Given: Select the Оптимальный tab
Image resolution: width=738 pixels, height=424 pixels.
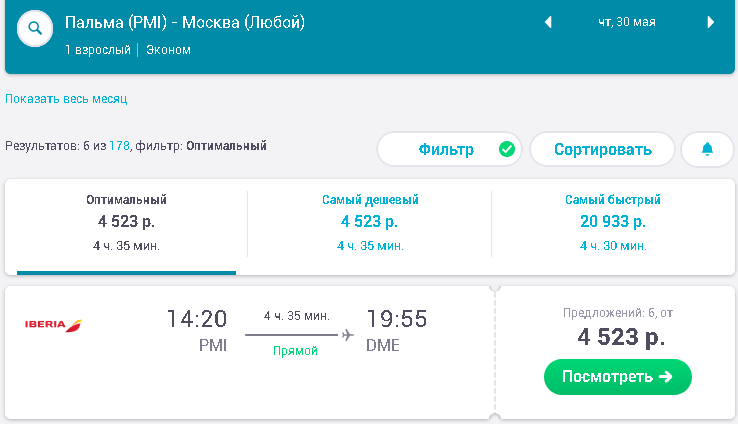Looking at the screenshot, I should (126, 224).
